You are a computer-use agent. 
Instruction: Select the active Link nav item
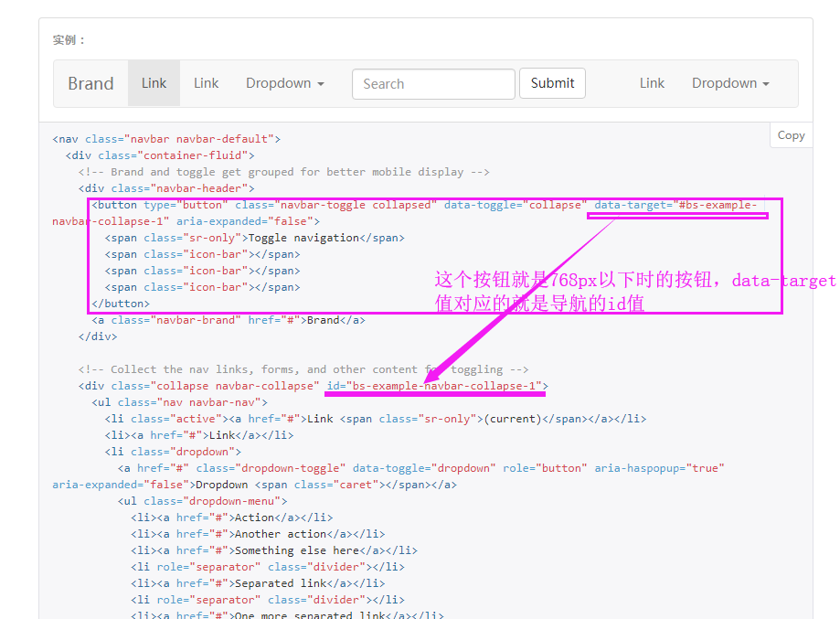154,83
